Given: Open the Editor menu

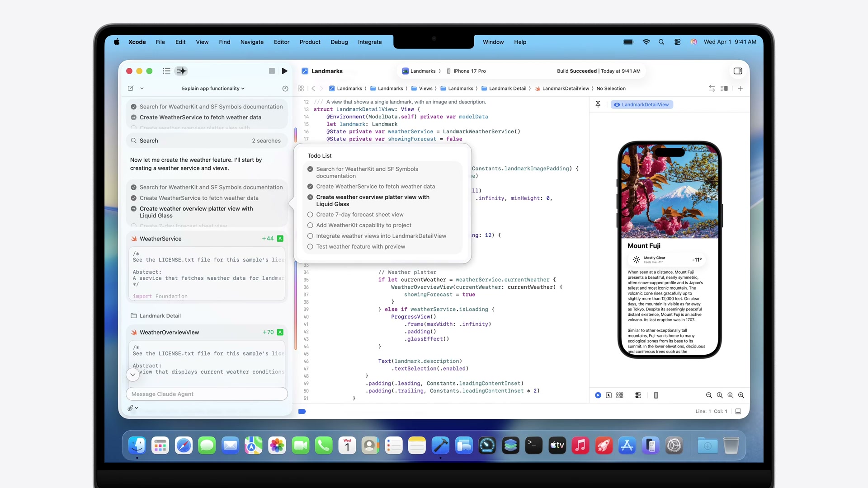Looking at the screenshot, I should (x=281, y=42).
